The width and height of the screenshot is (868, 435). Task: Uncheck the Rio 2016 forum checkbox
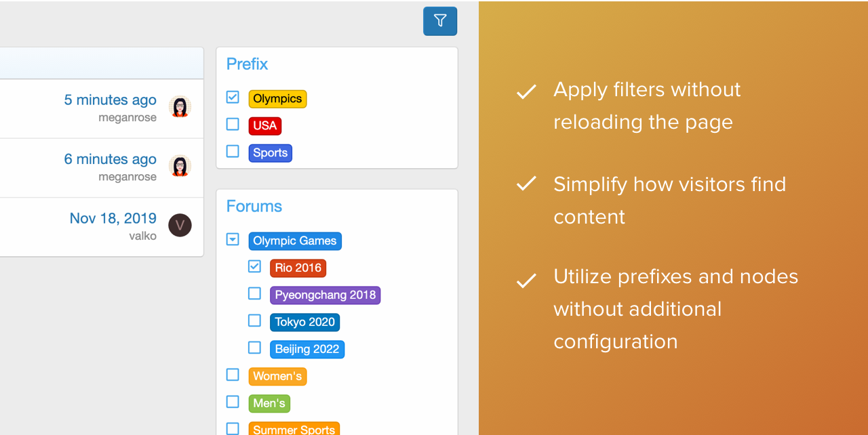coord(254,267)
